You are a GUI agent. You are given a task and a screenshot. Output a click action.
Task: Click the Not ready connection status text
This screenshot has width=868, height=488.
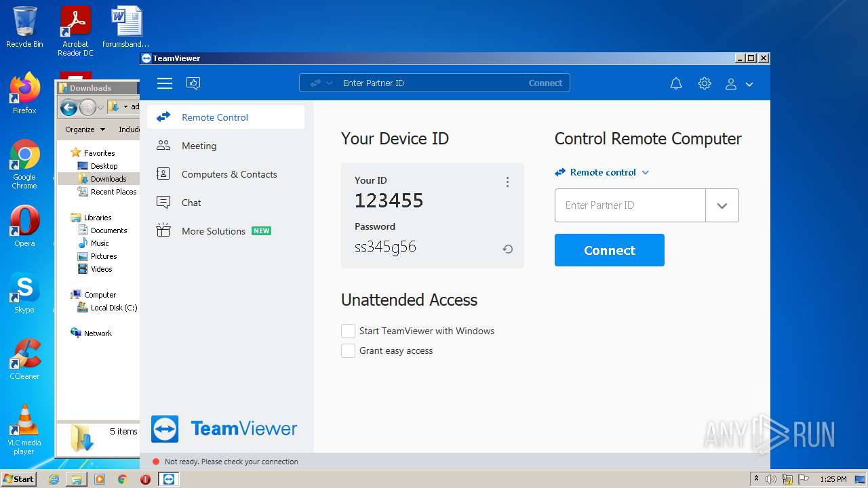point(231,462)
